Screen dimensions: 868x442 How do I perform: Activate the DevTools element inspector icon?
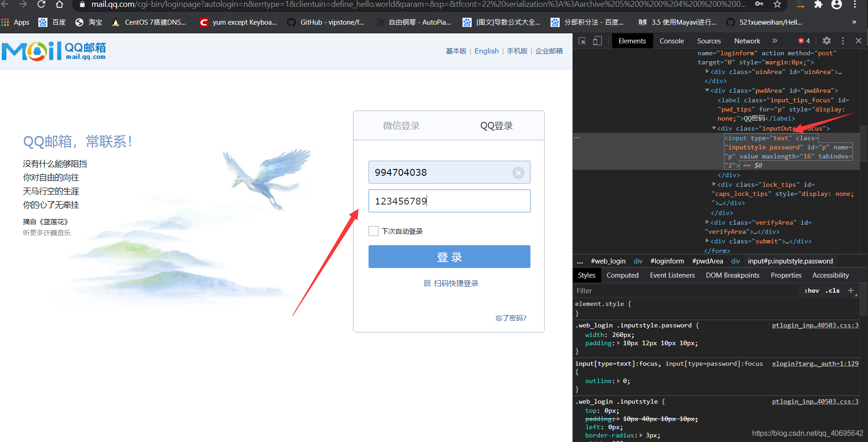coord(582,41)
